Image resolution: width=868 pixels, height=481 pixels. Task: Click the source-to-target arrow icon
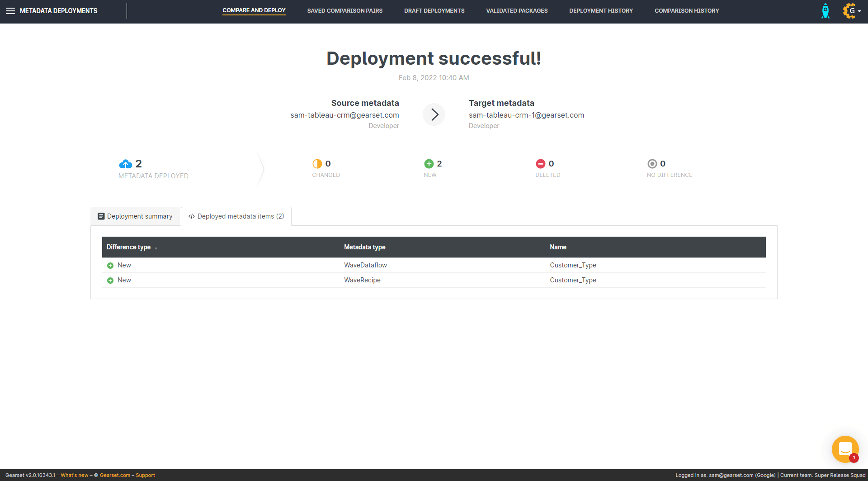(434, 114)
